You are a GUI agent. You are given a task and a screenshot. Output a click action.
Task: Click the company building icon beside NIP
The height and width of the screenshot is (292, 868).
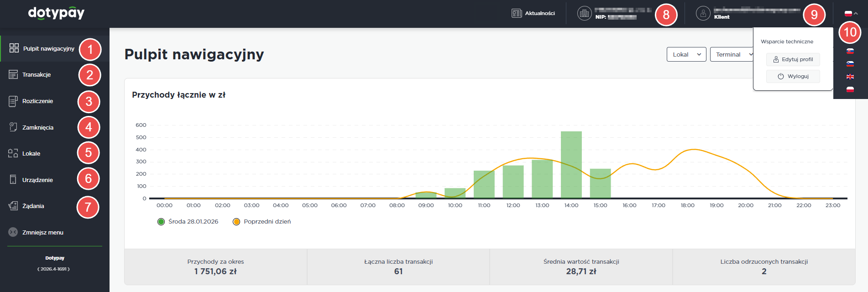[x=584, y=13]
